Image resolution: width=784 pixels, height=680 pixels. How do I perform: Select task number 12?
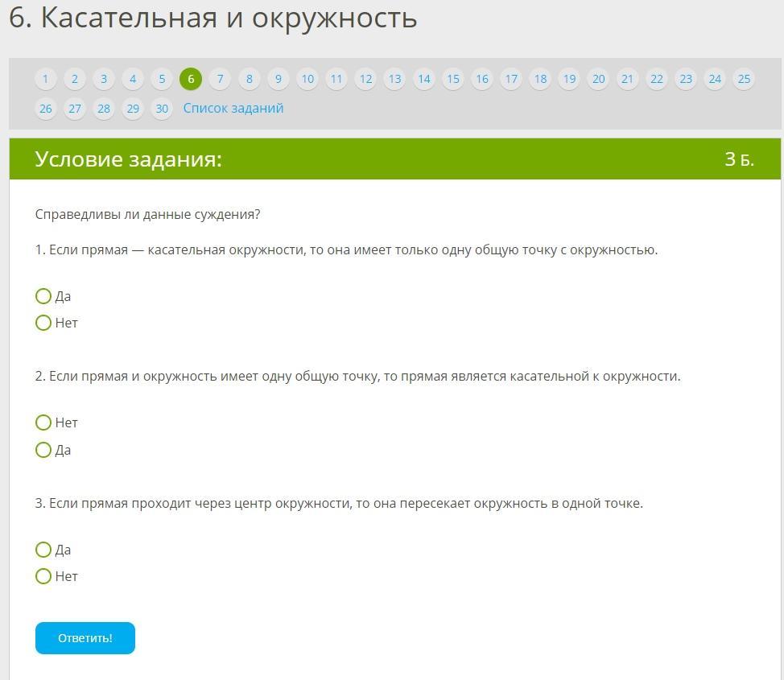[x=365, y=79]
